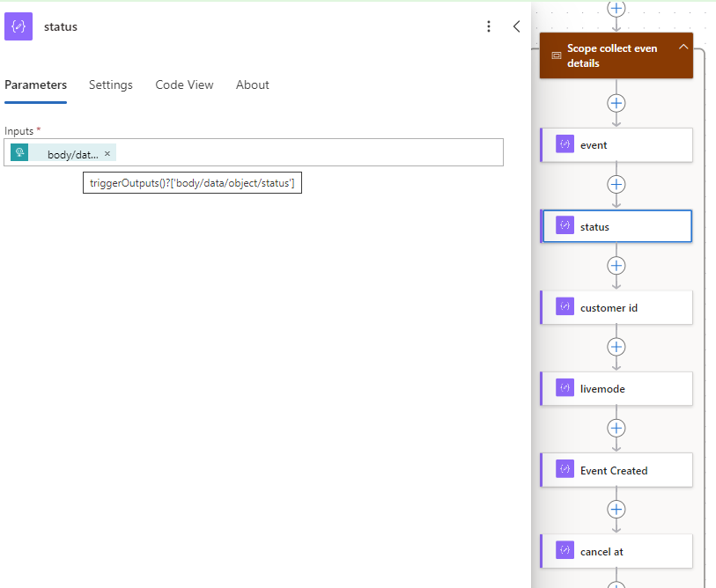This screenshot has height=588, width=716.
Task: Click the cancel at Compose icon
Action: point(565,550)
